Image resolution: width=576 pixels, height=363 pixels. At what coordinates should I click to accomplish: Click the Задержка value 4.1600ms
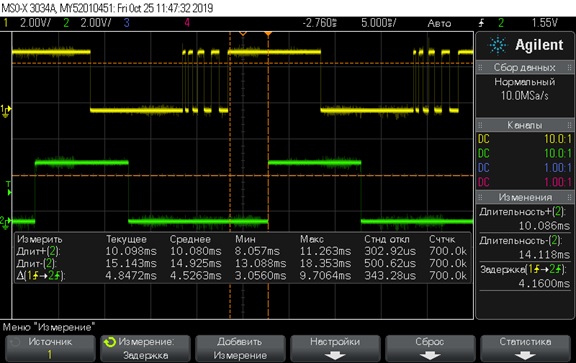coord(544,283)
